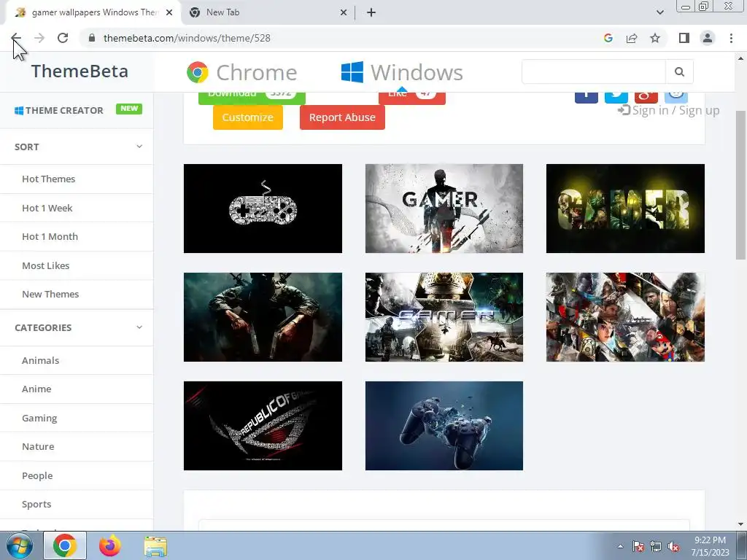Browse the Nature category
Screen dimensions: 747x560
click(38, 447)
